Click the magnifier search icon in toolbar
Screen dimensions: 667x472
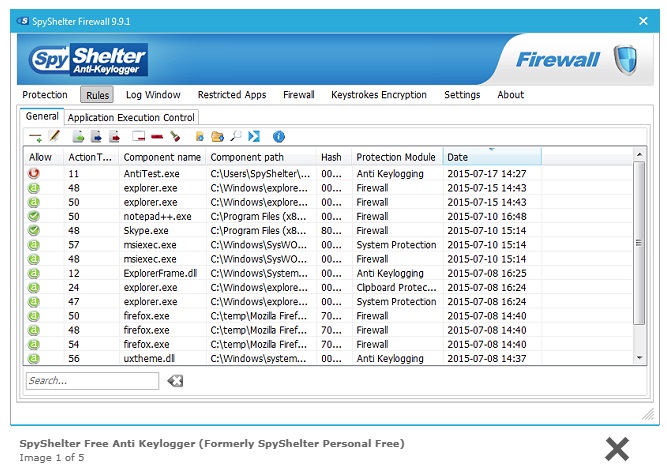(x=236, y=136)
